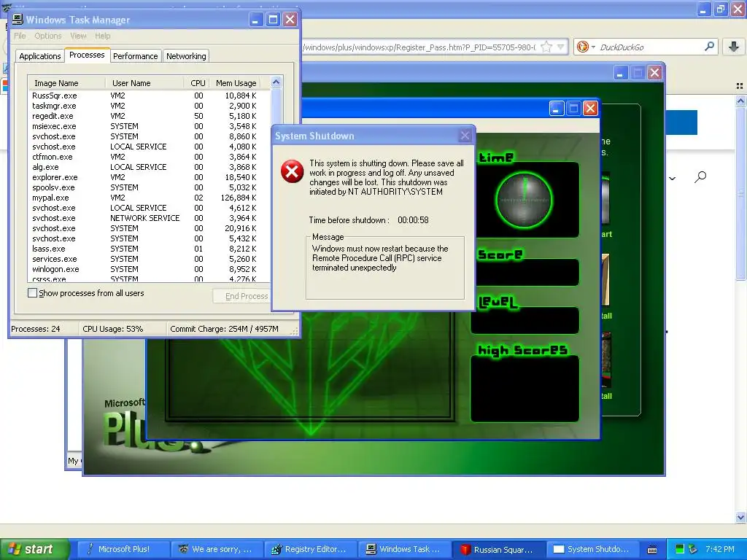Open the File menu in Task Manager
747x560 pixels.
click(x=20, y=36)
